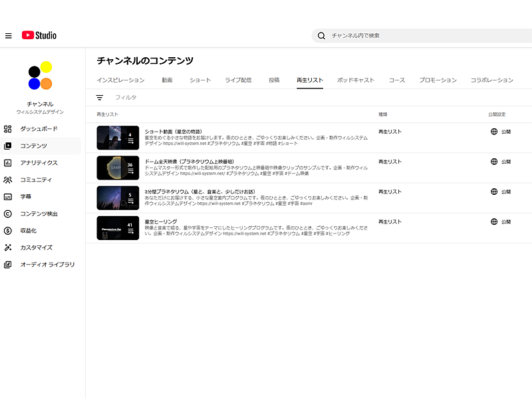Click the 星空ヒーリング playlist thumbnail

118,227
